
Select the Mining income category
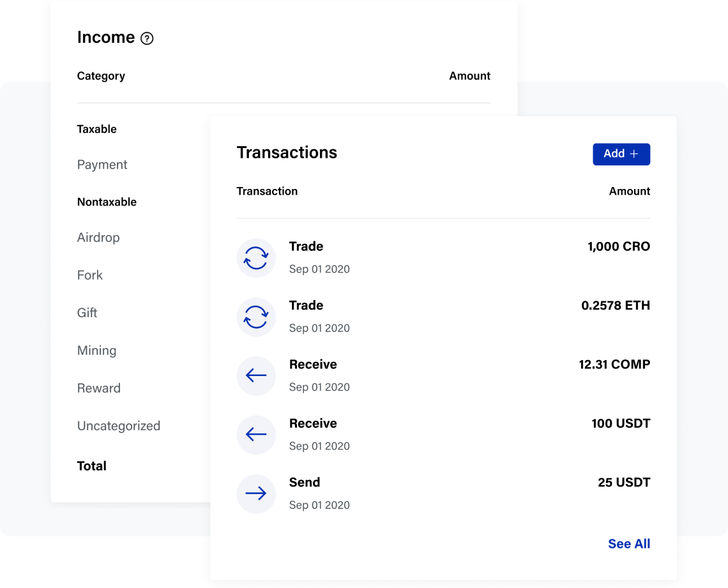point(96,351)
